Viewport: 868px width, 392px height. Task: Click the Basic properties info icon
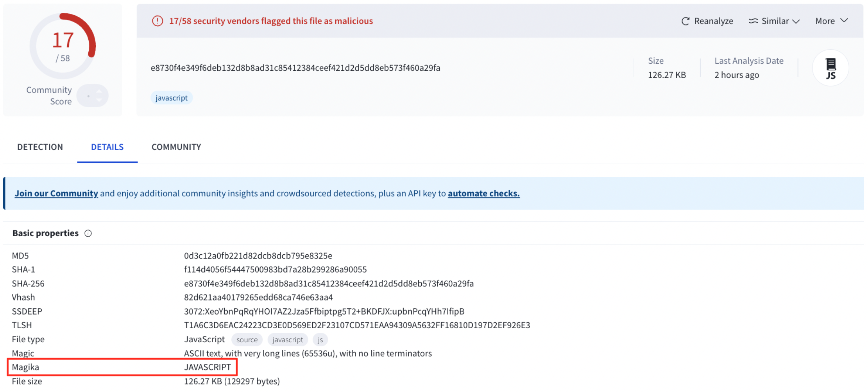click(x=88, y=234)
